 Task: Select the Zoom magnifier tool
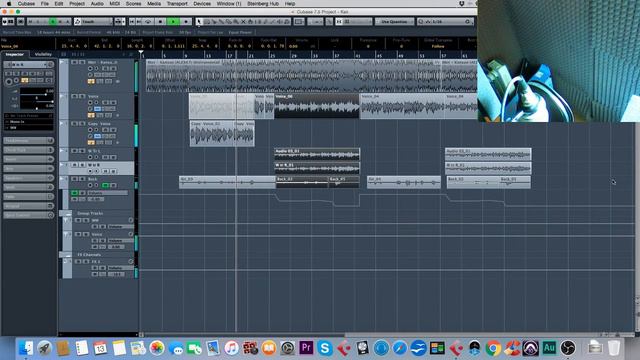point(236,21)
